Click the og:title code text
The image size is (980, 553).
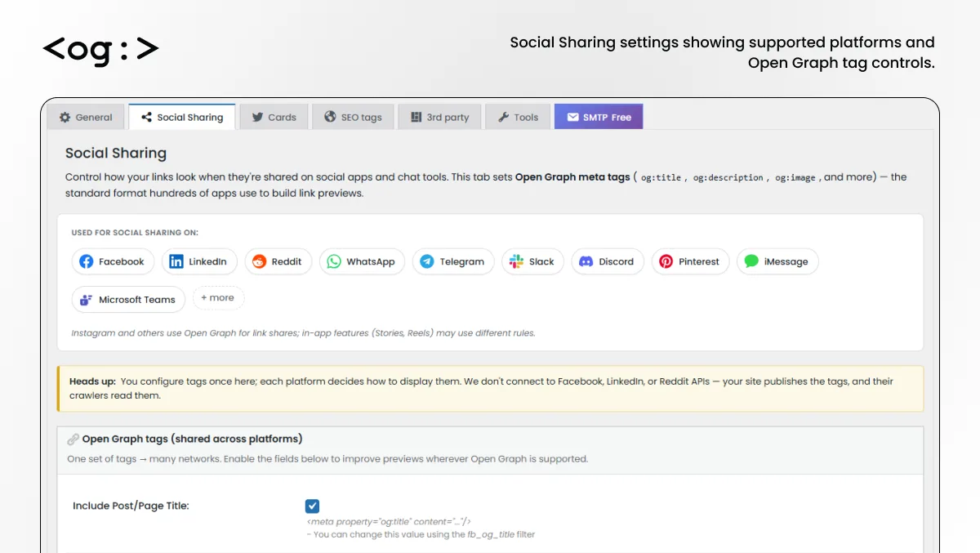point(661,177)
